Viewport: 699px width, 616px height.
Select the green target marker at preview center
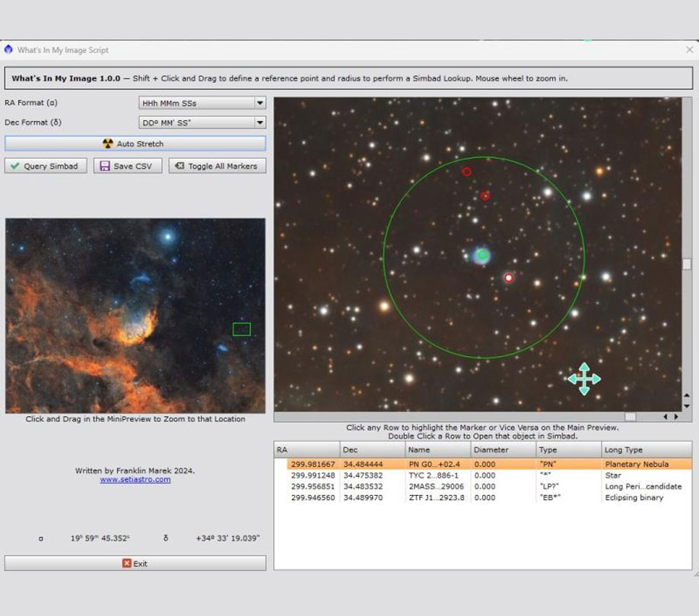[481, 256]
